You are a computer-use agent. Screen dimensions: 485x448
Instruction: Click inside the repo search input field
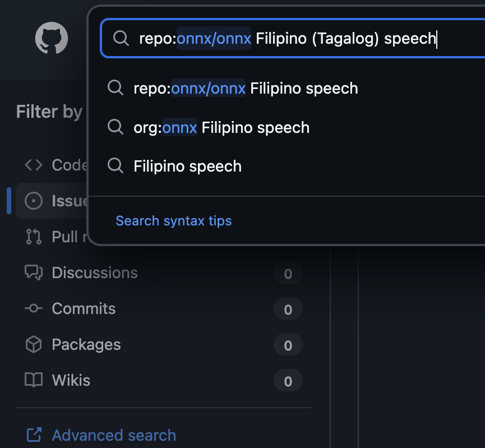(x=336, y=38)
